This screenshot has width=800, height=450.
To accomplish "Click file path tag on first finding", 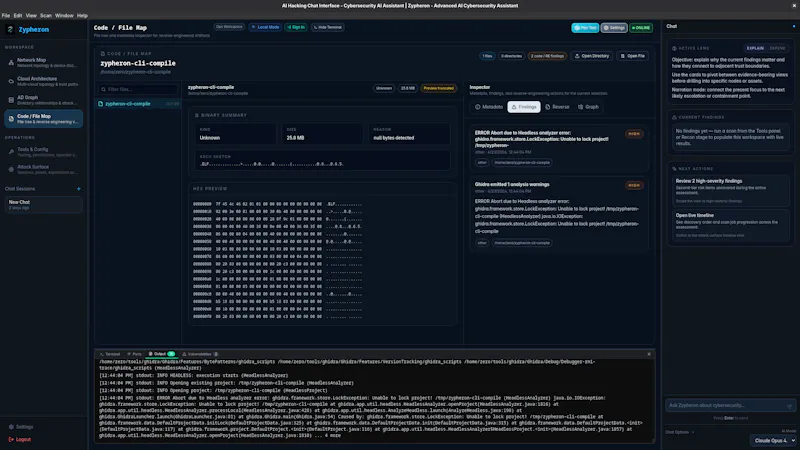I will click(522, 163).
